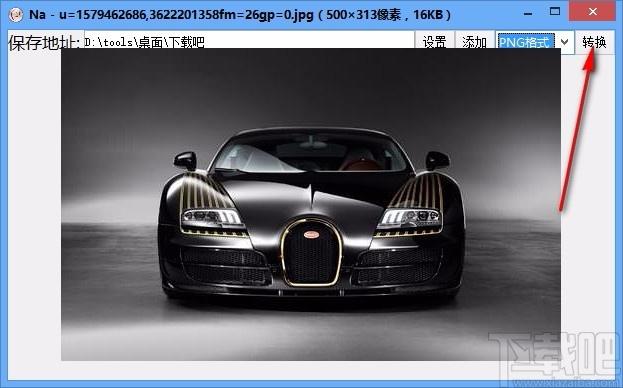Focus the save path field D:\tools\桌面\下载吧

pos(249,40)
